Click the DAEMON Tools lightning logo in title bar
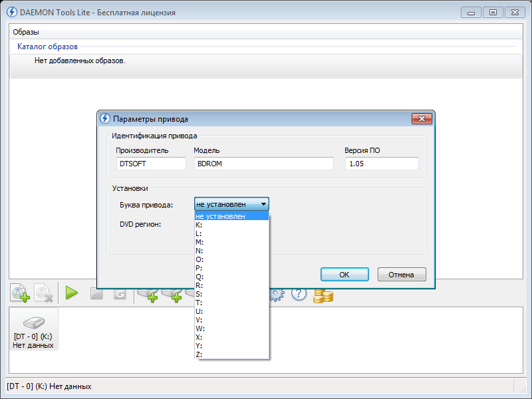This screenshot has width=532, height=399. click(12, 12)
